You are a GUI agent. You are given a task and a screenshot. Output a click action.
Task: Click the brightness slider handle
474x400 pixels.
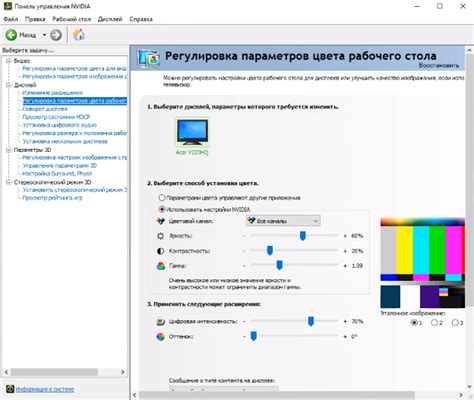tap(303, 236)
